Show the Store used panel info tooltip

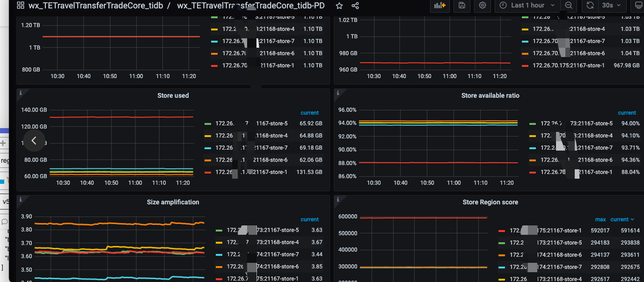(x=21, y=93)
